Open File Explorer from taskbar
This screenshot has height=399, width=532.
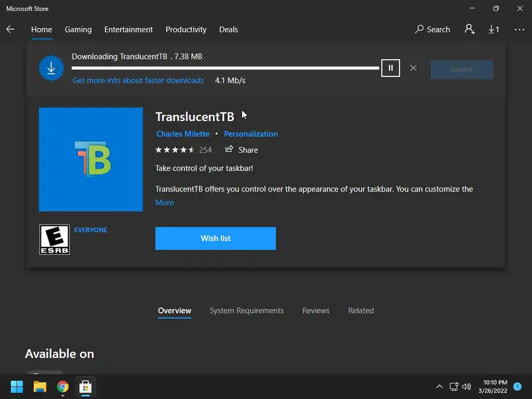(39, 387)
